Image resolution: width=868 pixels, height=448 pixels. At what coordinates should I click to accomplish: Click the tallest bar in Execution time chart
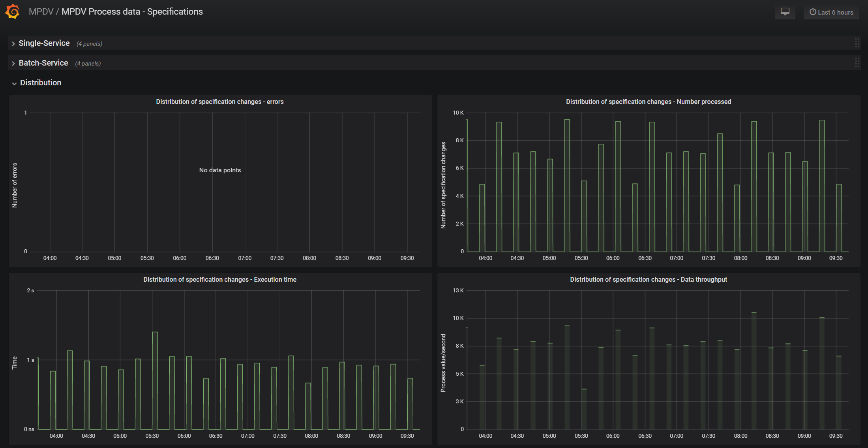[155, 379]
